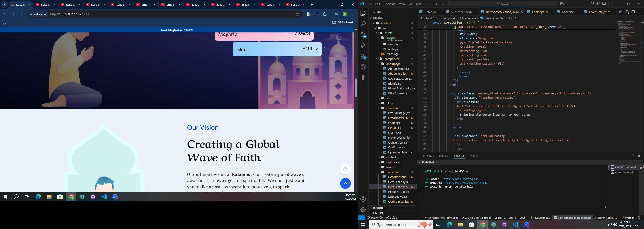Click the Split Editor Right icon
Screen dimensions: 644x229
point(633,12)
